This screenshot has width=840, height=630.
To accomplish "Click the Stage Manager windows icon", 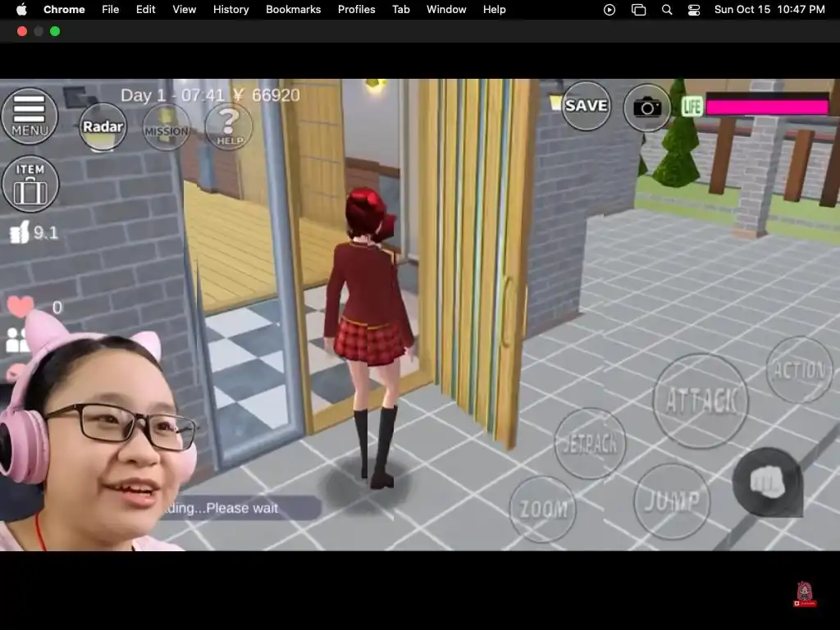I will pyautogui.click(x=638, y=10).
